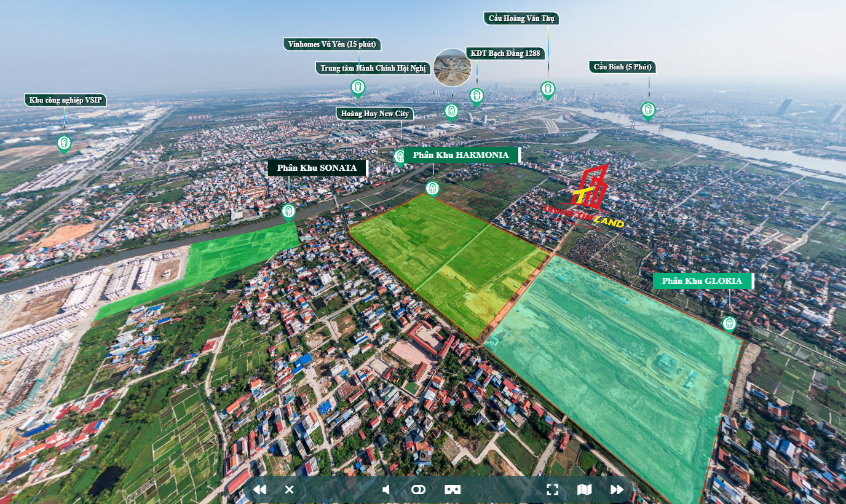This screenshot has height=504, width=846.
Task: Open the Phân Khu HARMONIA label
Action: point(461,155)
